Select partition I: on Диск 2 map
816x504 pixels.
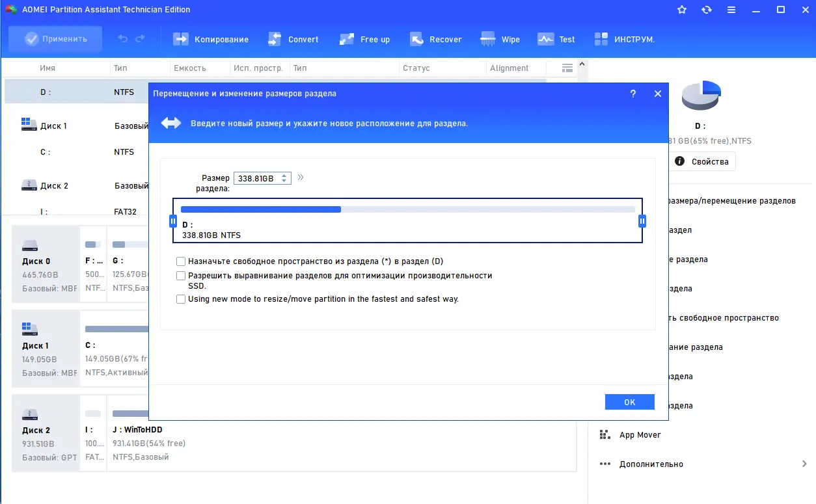coord(94,433)
